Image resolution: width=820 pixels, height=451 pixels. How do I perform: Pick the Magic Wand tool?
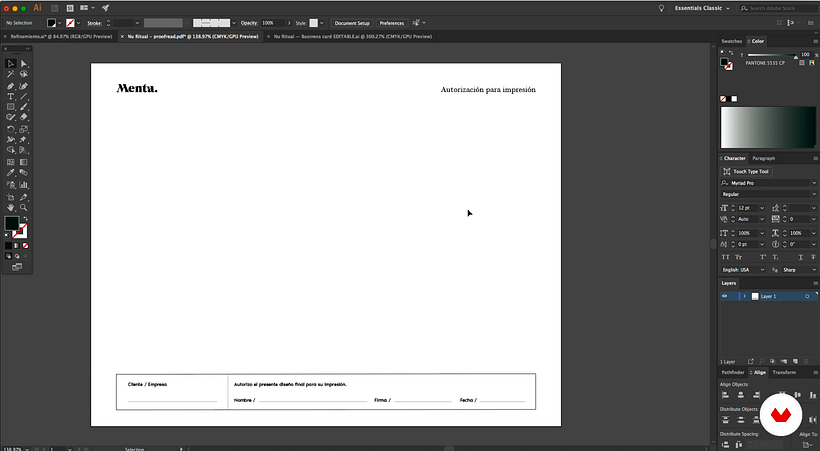point(10,74)
